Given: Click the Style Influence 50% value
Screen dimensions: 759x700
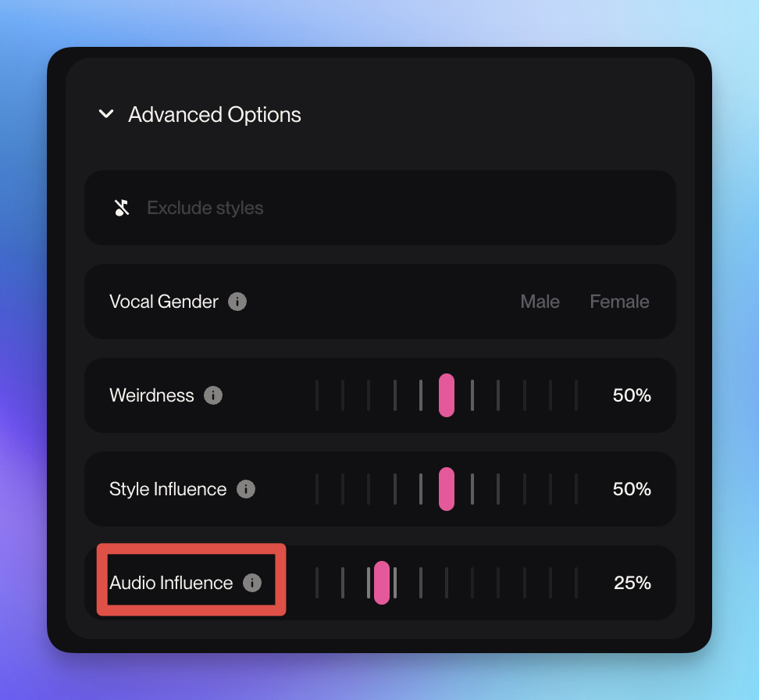Looking at the screenshot, I should [632, 489].
